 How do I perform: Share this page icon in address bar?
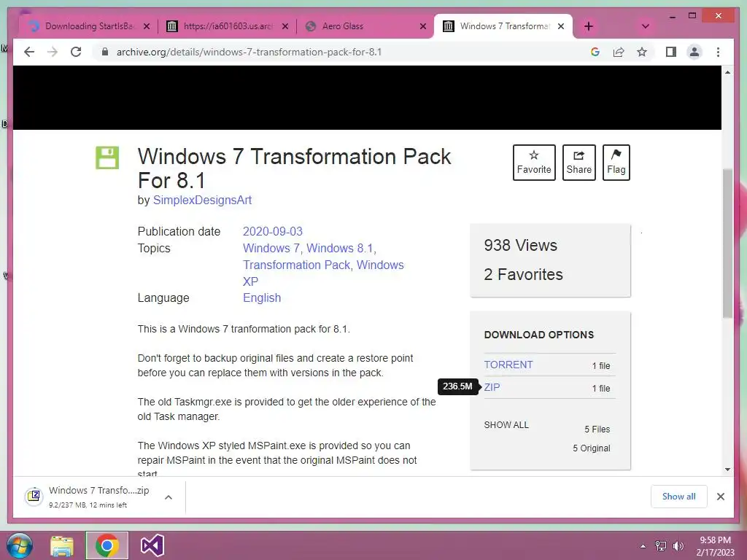click(619, 52)
